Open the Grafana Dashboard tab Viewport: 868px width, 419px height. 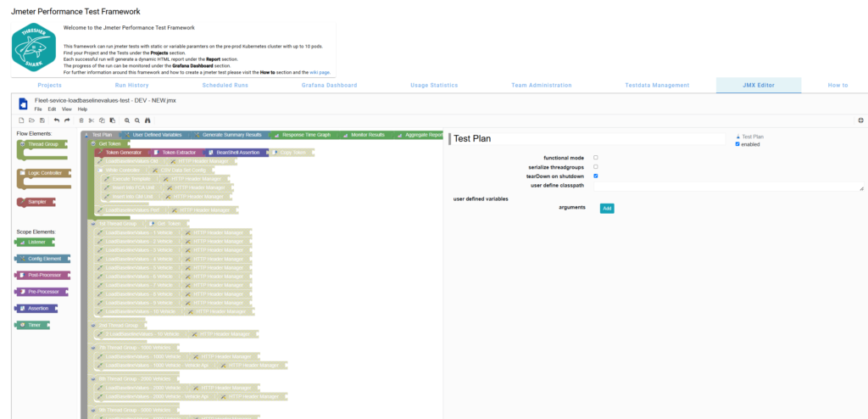330,86
